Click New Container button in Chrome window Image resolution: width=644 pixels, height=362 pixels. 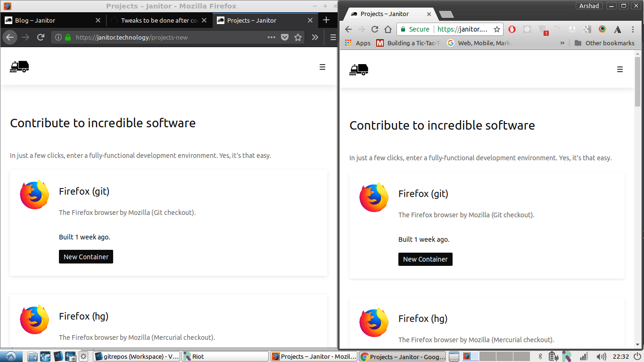[425, 259]
